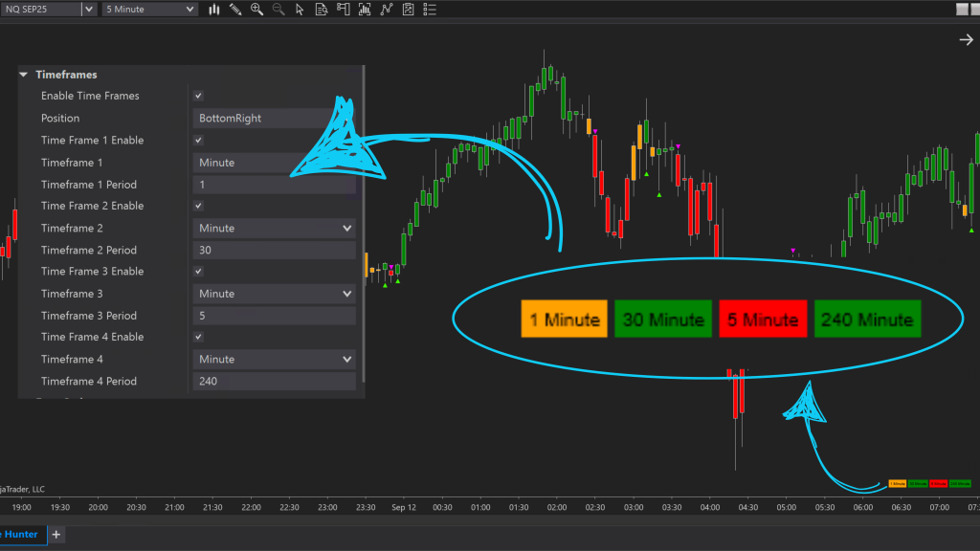Select the green 240 Minute label
This screenshot has height=551, width=980.
pyautogui.click(x=867, y=319)
